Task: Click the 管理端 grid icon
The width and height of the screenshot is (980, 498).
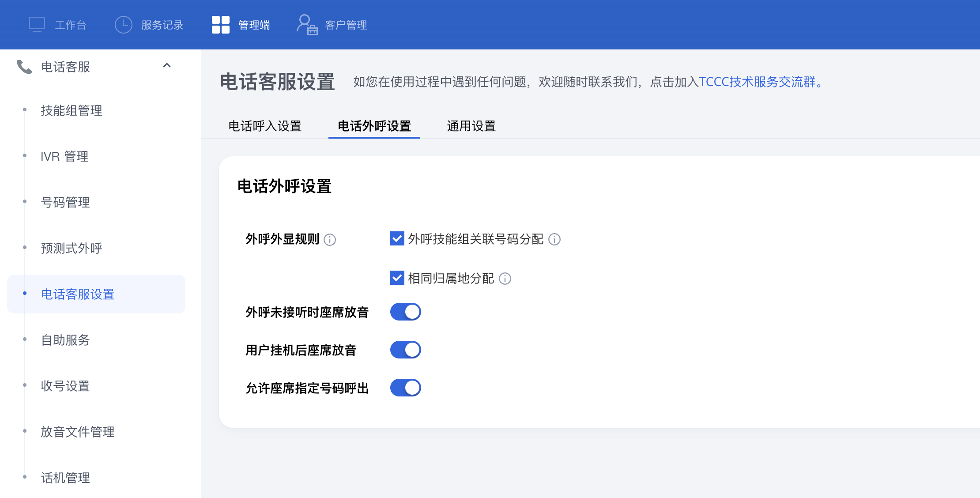Action: tap(220, 25)
